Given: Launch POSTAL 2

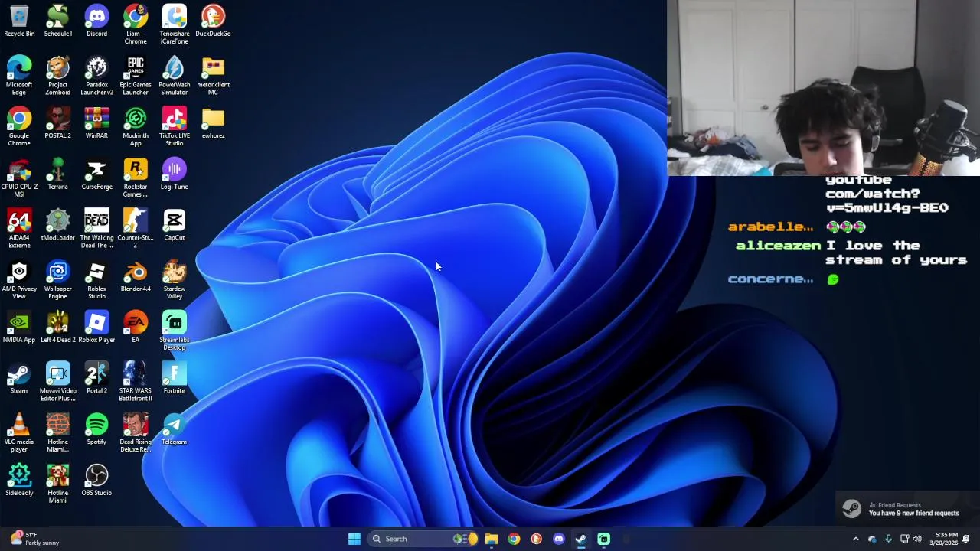Looking at the screenshot, I should (x=57, y=123).
